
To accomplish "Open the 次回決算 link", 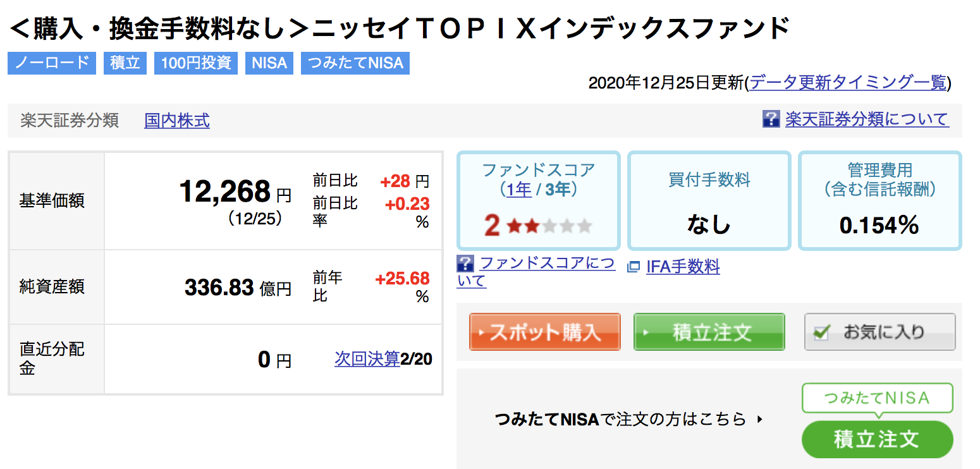I will [367, 359].
